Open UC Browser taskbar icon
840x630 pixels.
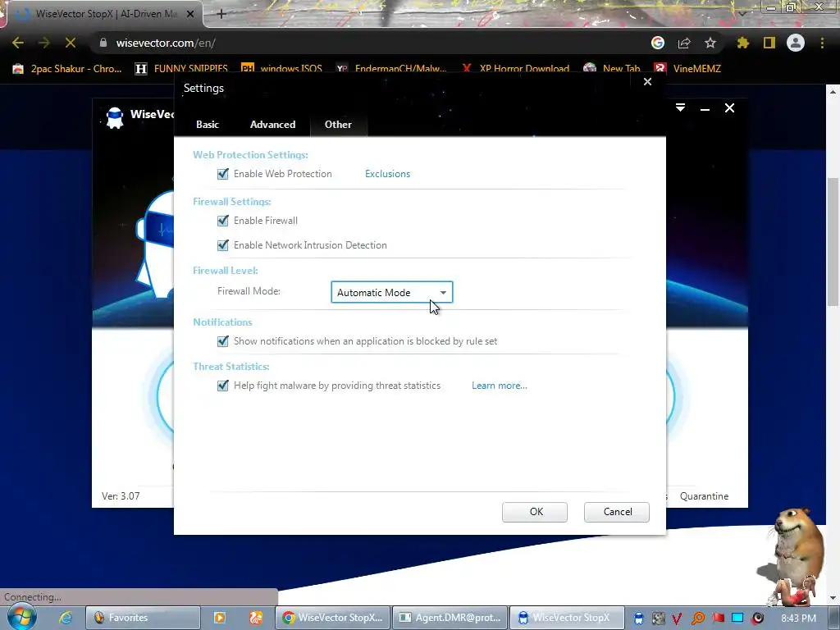point(256,618)
